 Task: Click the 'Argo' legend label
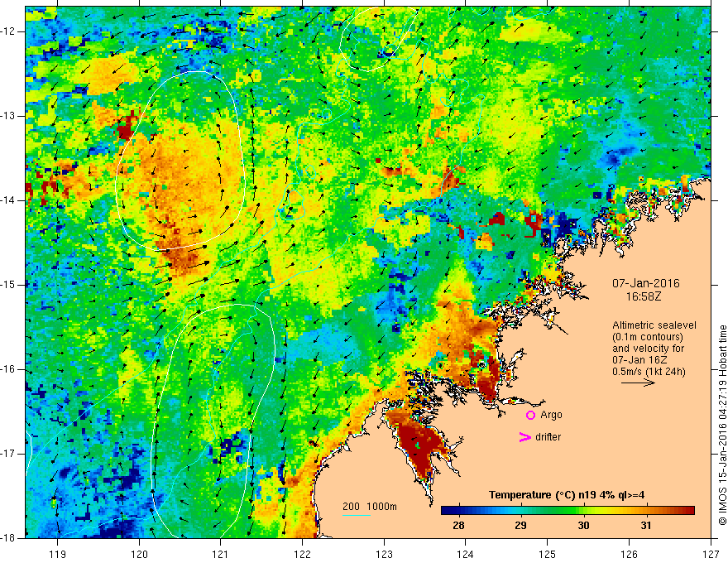pos(551,415)
